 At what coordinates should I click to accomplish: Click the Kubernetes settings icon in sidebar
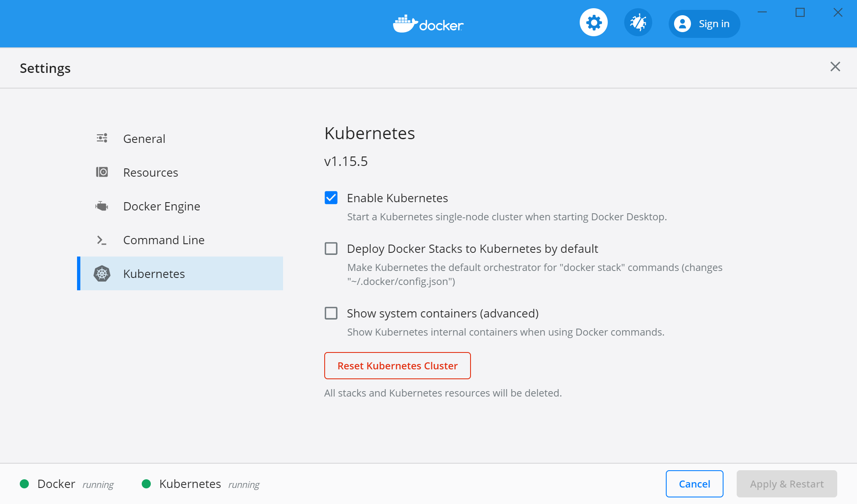(x=101, y=273)
